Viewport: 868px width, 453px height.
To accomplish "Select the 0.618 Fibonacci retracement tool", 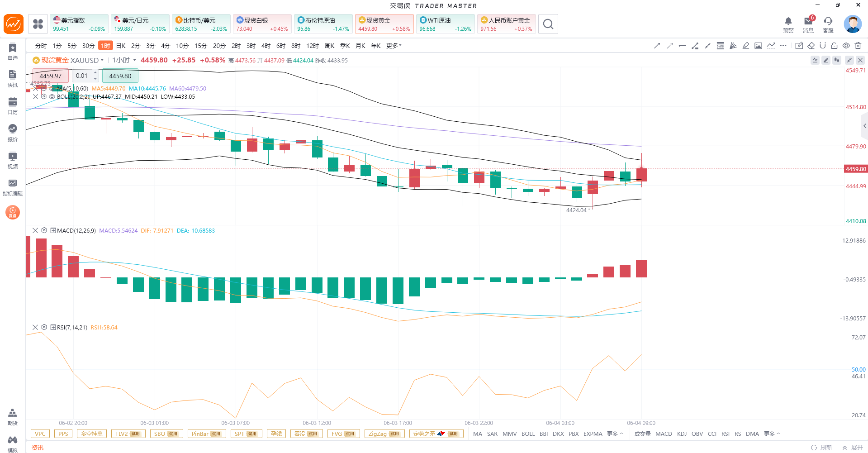I will click(721, 46).
